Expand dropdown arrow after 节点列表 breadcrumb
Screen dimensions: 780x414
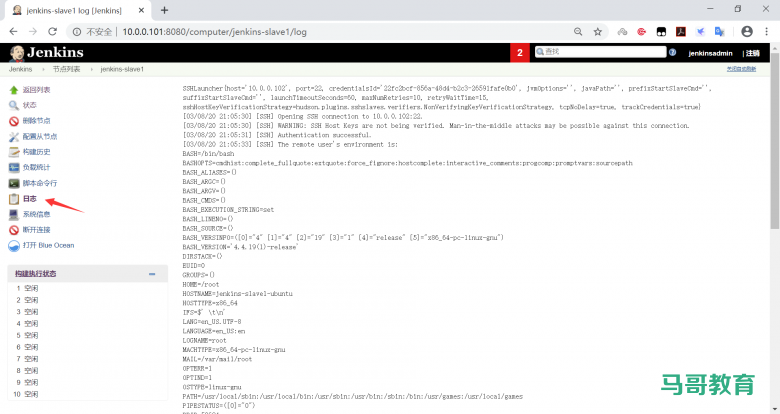click(x=92, y=69)
